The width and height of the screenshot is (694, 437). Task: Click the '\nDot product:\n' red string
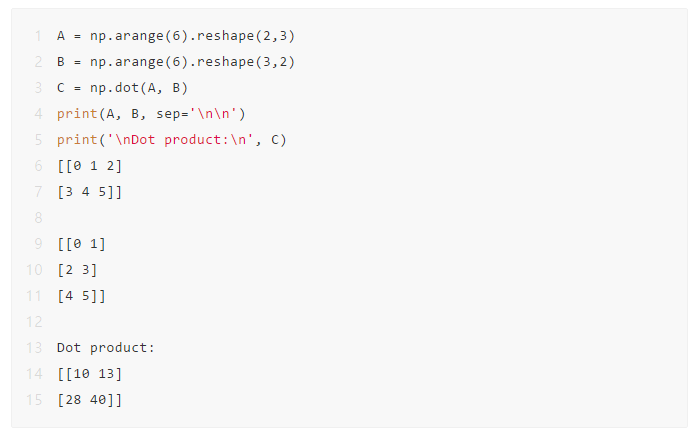click(180, 140)
